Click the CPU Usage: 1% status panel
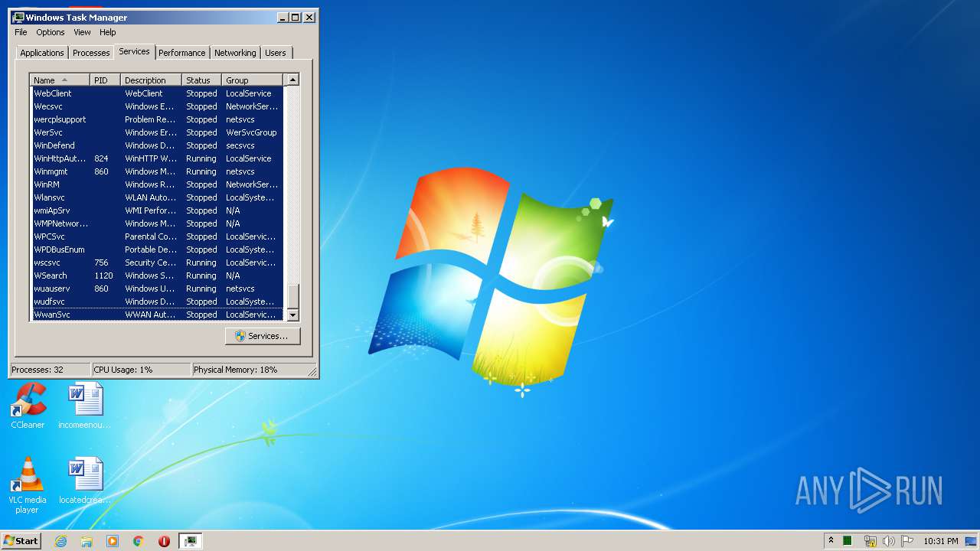This screenshot has height=551, width=980. coord(141,370)
